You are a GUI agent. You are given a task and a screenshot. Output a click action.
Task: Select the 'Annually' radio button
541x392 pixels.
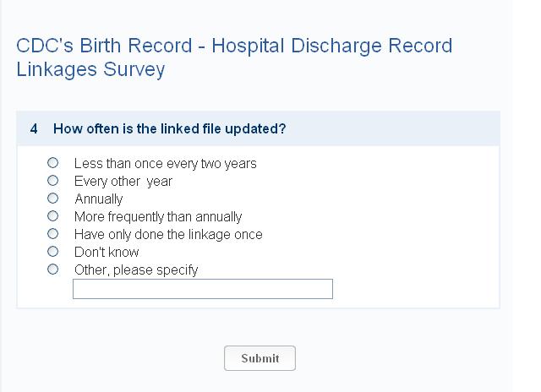click(53, 198)
